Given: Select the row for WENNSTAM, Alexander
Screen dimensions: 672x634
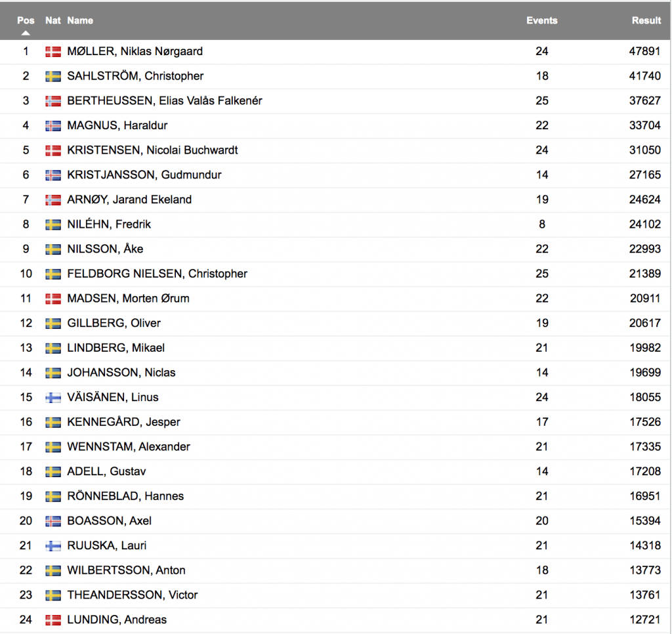Looking at the screenshot, I should tap(335, 447).
